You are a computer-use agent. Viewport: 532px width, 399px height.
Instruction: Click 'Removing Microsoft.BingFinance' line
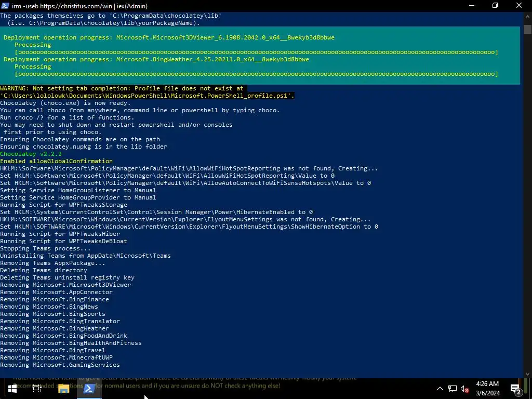point(55,299)
